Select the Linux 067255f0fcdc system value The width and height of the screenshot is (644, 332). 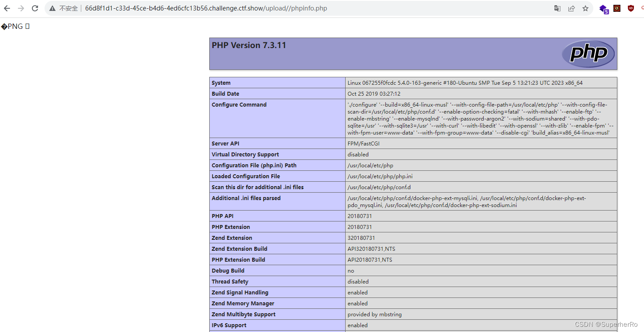[465, 83]
